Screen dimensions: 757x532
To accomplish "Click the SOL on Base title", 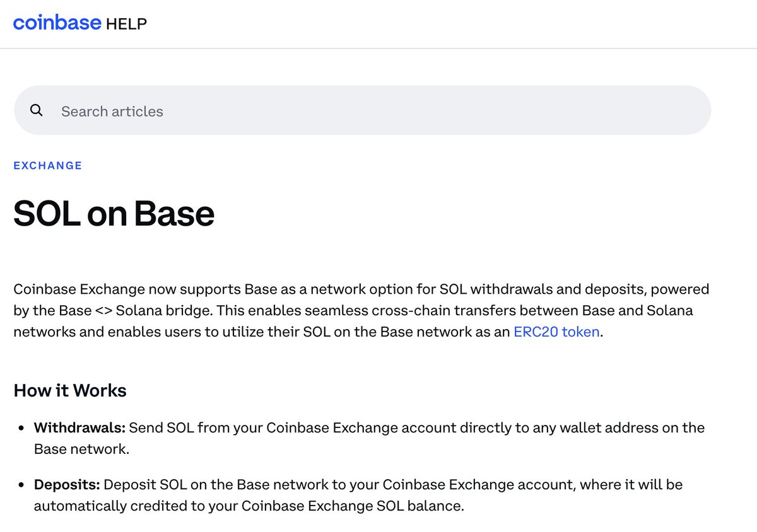I will click(x=114, y=214).
